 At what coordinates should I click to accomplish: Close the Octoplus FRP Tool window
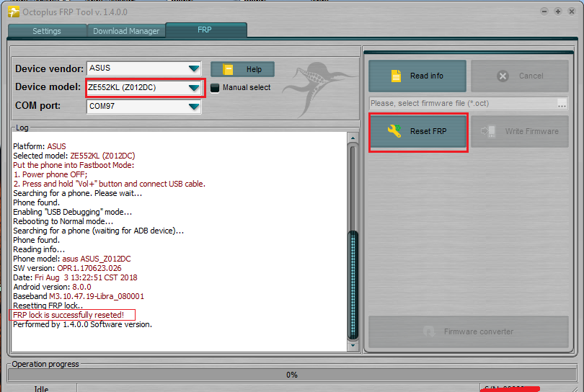tap(572, 12)
